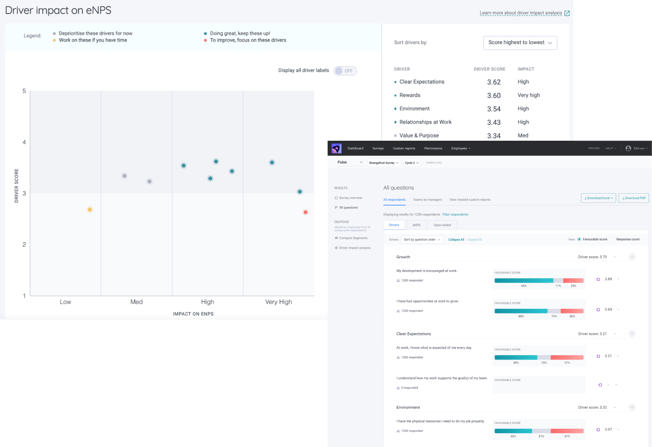Select the eNPS tab
This screenshot has height=447, width=652.
click(x=416, y=225)
